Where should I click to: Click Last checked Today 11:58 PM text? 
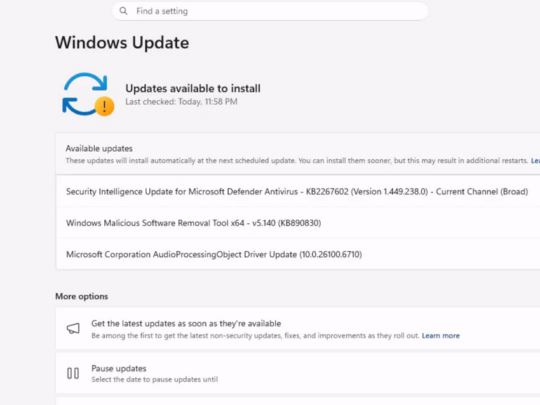click(x=181, y=102)
